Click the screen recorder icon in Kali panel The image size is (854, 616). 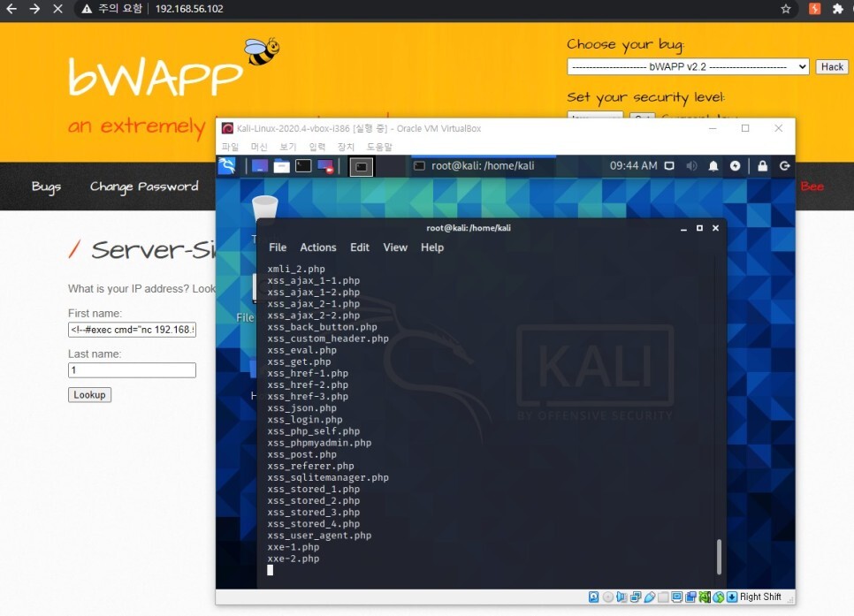pyautogui.click(x=325, y=165)
